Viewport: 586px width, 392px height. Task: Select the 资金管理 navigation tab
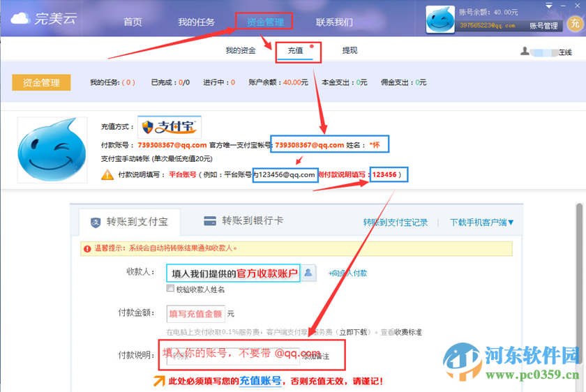pos(265,22)
